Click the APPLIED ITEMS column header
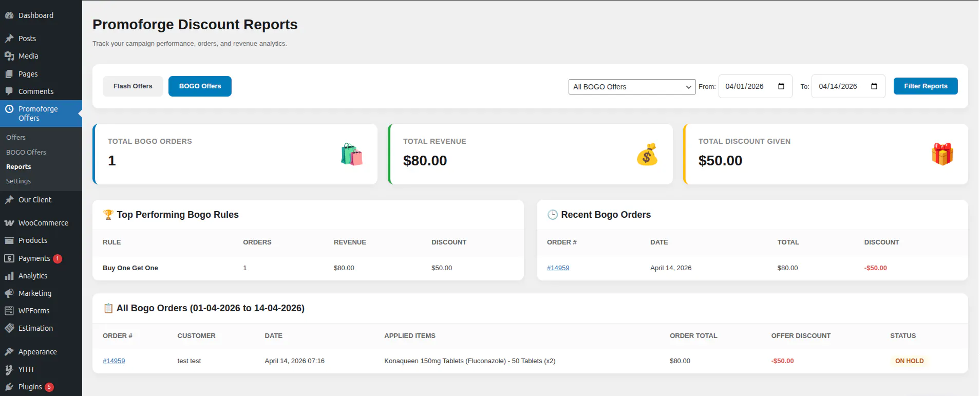The width and height of the screenshot is (980, 396). (409, 336)
